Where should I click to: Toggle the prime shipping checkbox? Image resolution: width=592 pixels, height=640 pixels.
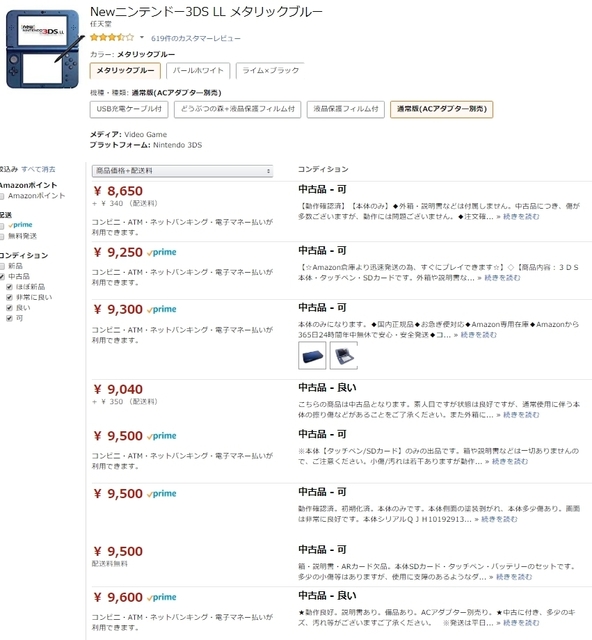pos(2,226)
